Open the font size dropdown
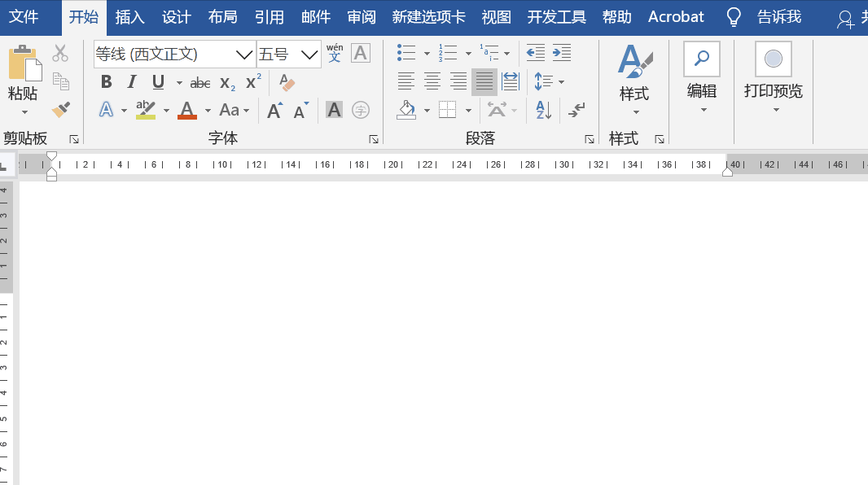868x485 pixels. tap(310, 53)
